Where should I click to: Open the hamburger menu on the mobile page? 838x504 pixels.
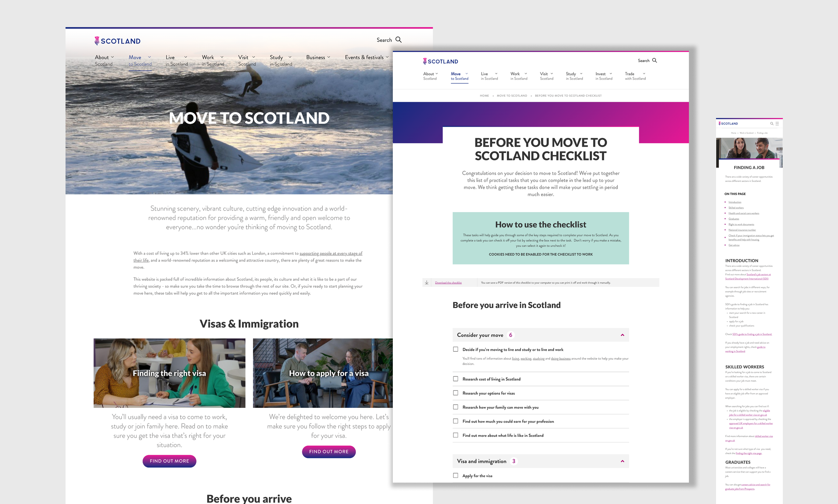tap(777, 124)
